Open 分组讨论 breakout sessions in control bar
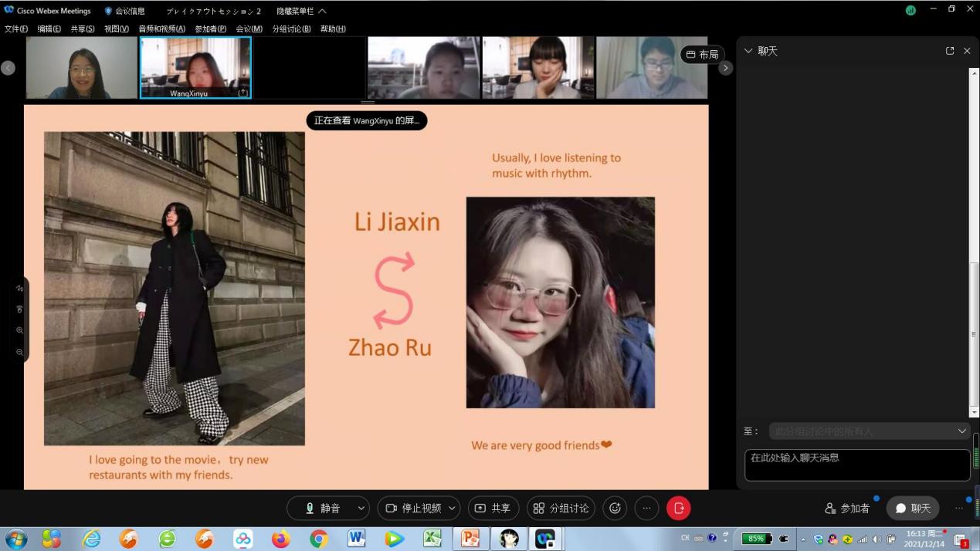Screen dimensions: 980x551 (561, 508)
